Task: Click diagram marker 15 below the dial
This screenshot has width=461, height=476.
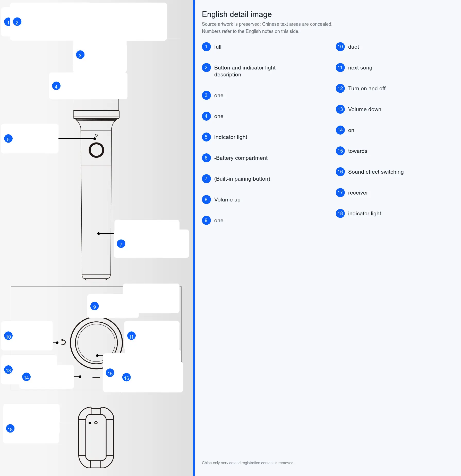Action: (x=110, y=373)
